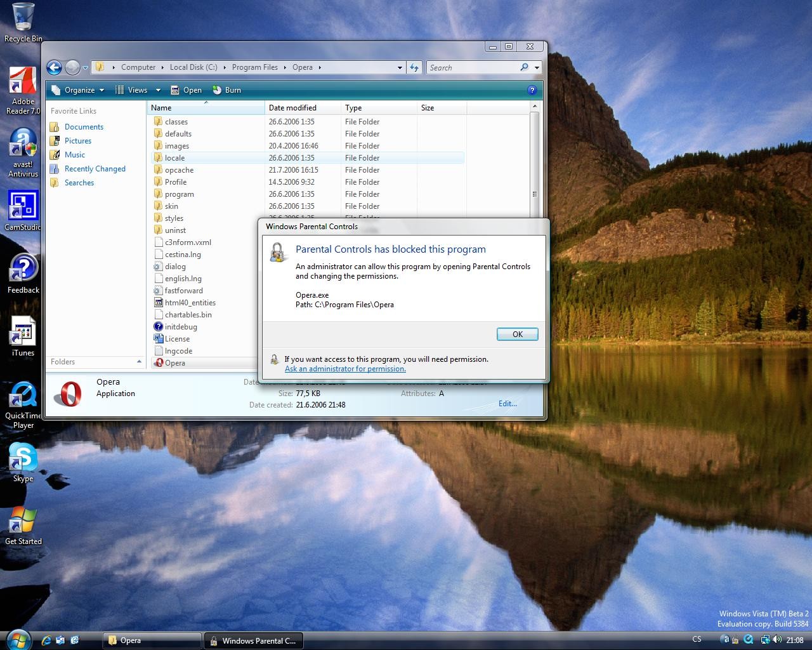The width and height of the screenshot is (812, 650).
Task: Select the classes folder
Action: tap(171, 122)
